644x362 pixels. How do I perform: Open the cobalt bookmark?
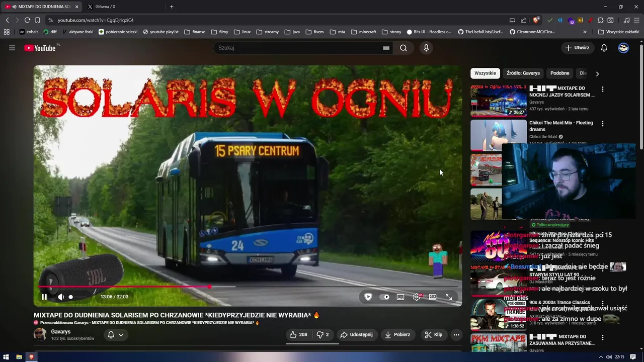pos(29,32)
